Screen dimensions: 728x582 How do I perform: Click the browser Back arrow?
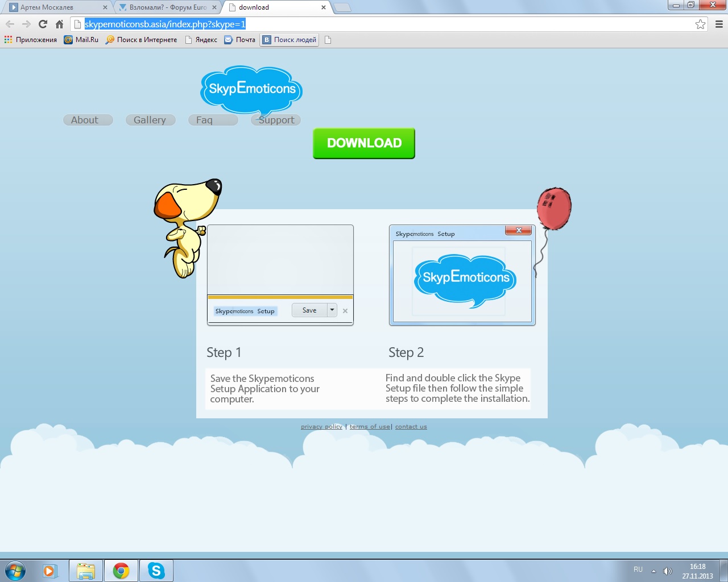[10, 24]
